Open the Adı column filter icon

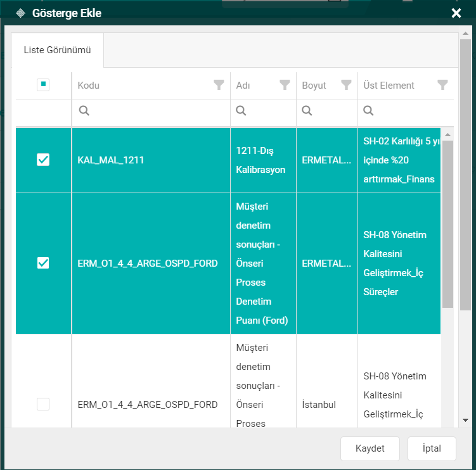(x=285, y=85)
